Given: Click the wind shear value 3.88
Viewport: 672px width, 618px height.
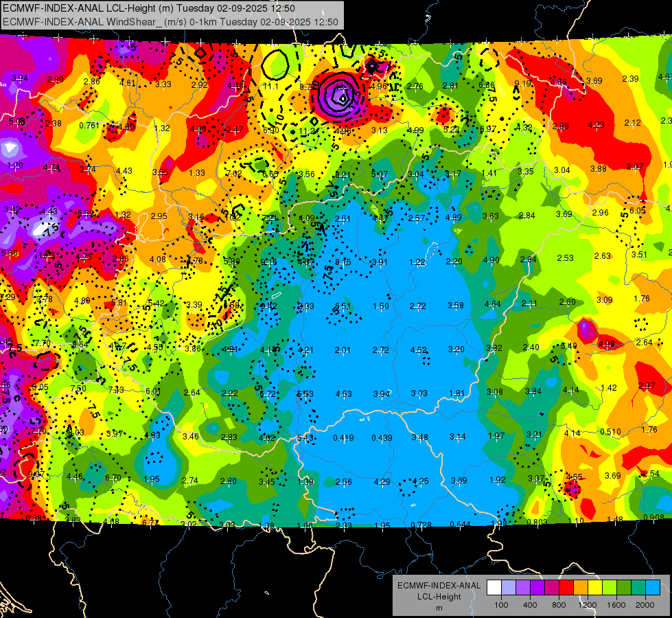Looking at the screenshot, I should click(x=599, y=168).
